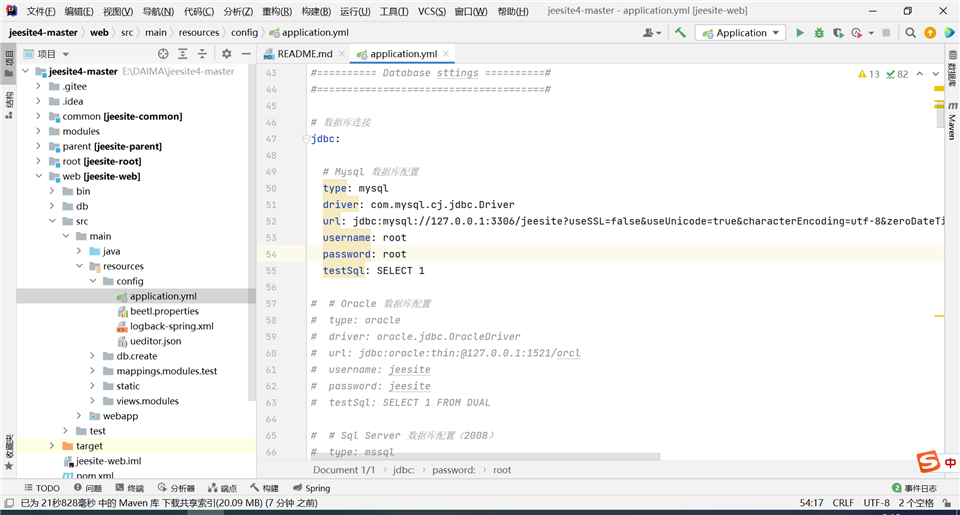The width and height of the screenshot is (960, 515).
Task: Debug the Application with bug icon
Action: pyautogui.click(x=819, y=33)
